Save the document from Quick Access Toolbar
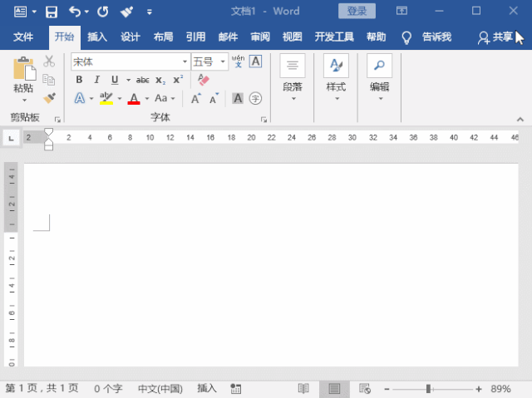This screenshot has height=398, width=532. click(52, 12)
